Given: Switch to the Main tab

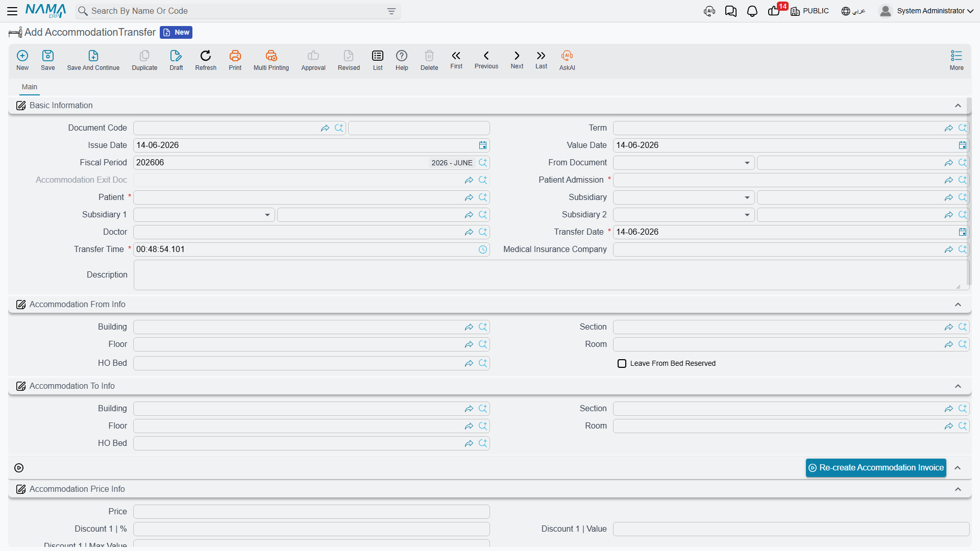Looking at the screenshot, I should coord(30,87).
